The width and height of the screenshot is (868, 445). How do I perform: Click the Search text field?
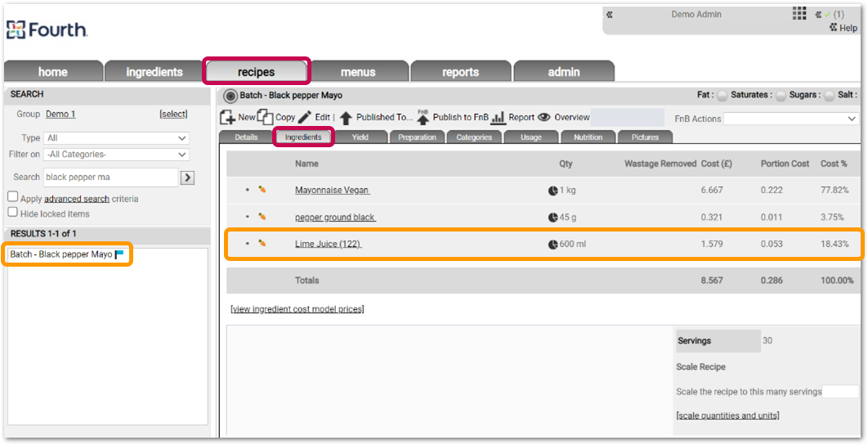pos(110,178)
